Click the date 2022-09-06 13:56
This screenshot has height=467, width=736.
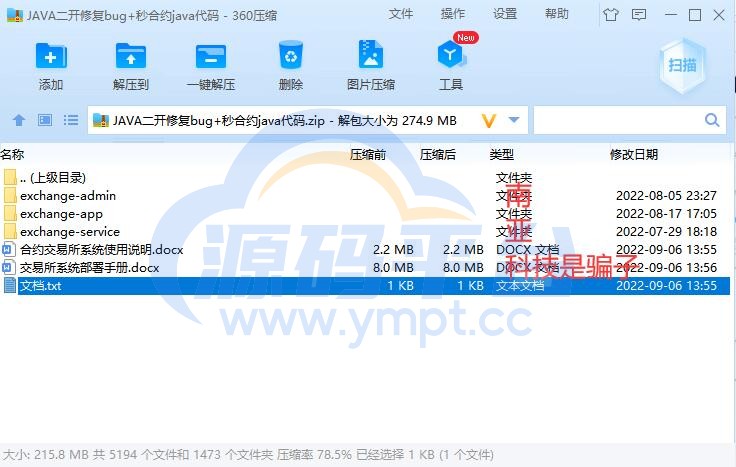tap(666, 268)
